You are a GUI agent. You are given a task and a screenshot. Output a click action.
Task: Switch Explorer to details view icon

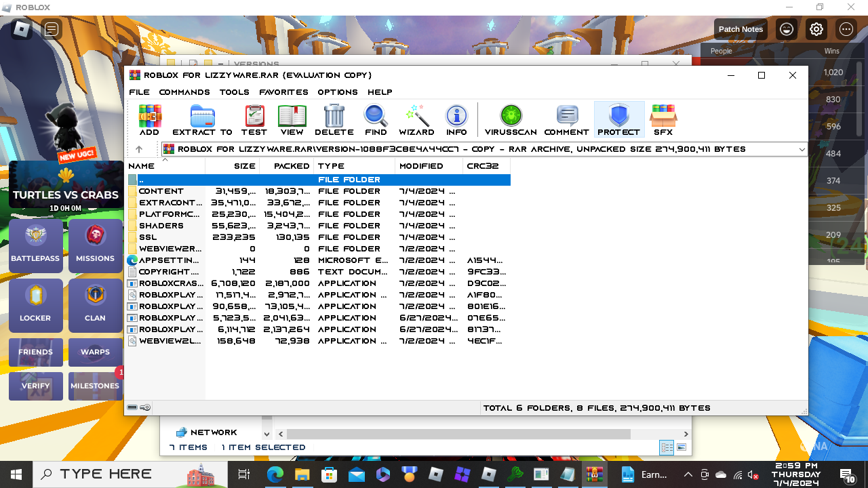tap(667, 447)
